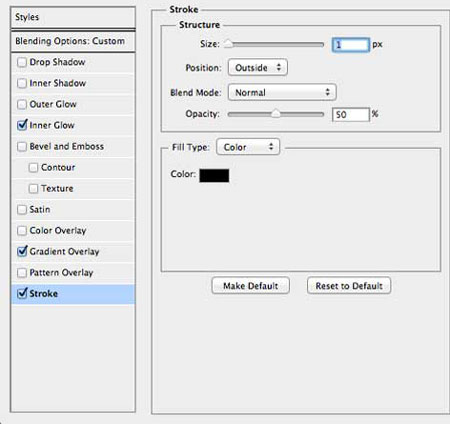Viewport: 450px width, 424px height.
Task: Click the Opacity percent input field
Action: point(351,115)
